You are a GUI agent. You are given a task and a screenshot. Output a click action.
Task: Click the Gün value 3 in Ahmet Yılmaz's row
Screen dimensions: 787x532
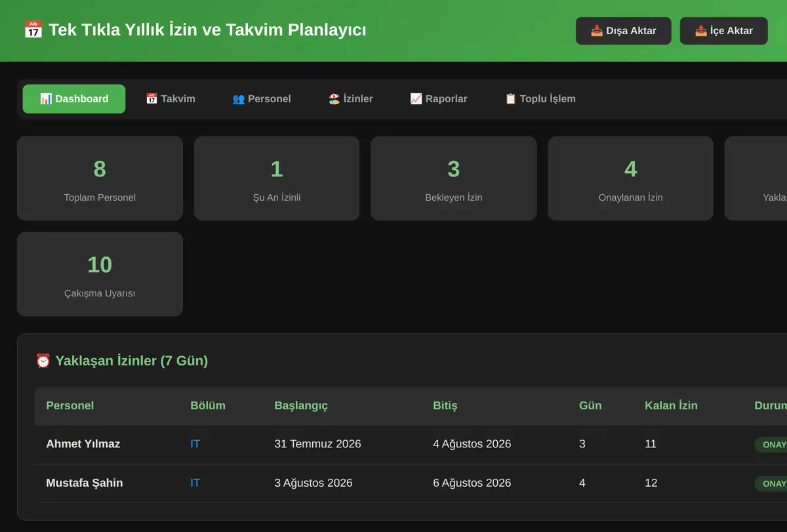click(x=582, y=444)
